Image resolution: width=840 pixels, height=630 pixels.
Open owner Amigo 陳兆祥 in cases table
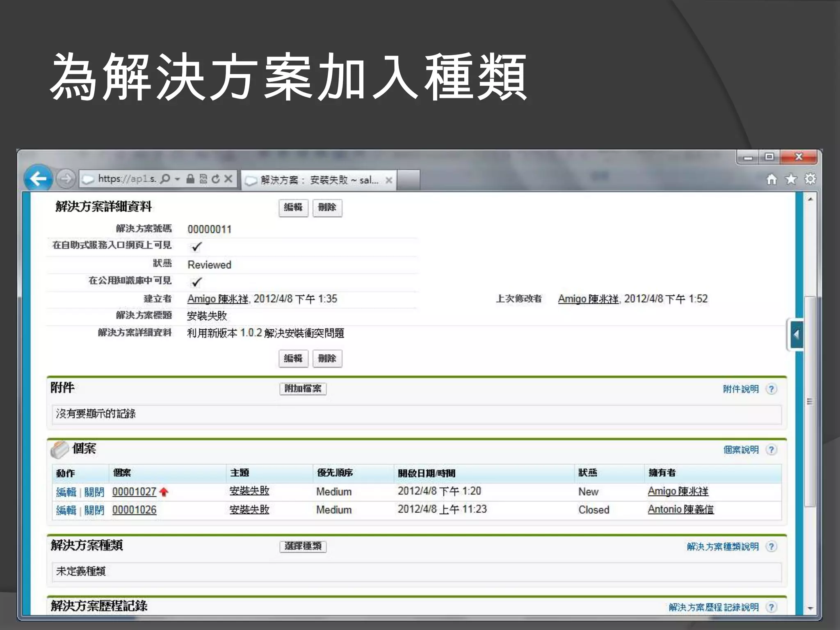coord(678,491)
